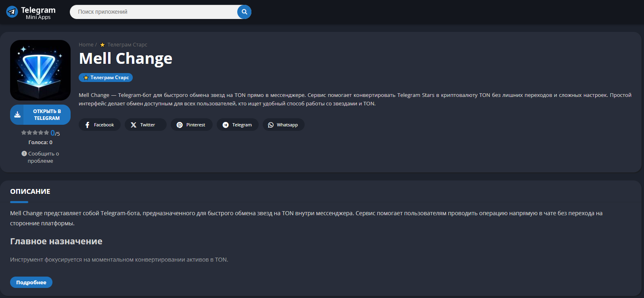
Task: Click the yellow star icon in breadcrumb
Action: click(x=102, y=45)
